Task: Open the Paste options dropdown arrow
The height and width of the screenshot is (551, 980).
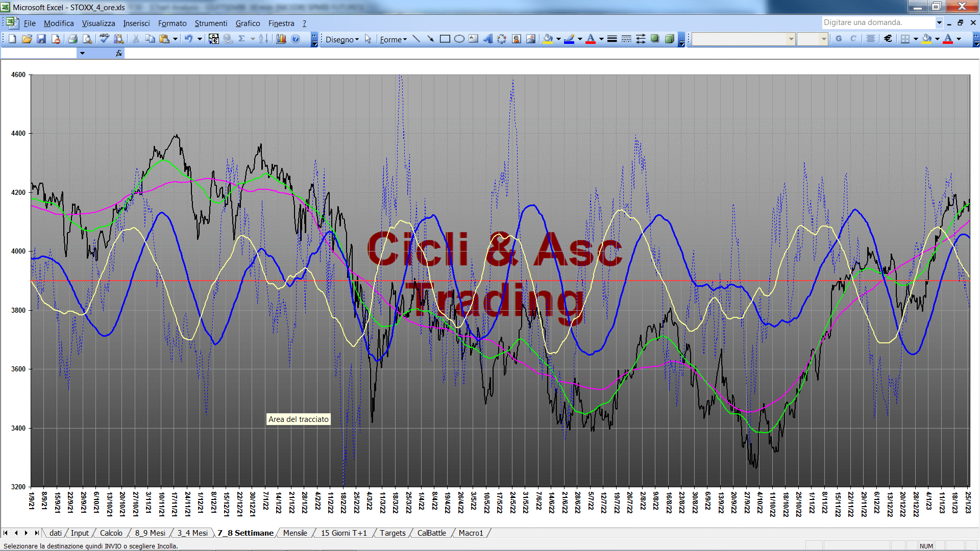Action: [x=175, y=39]
